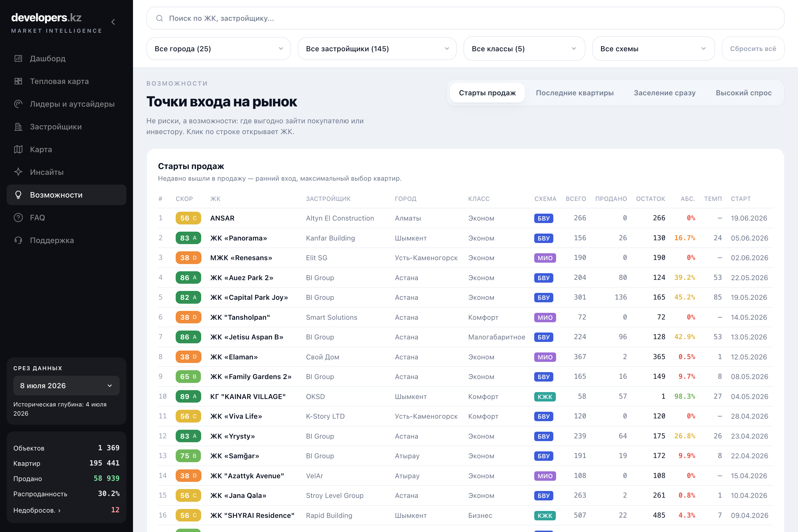
Task: Expand the Недобросов. link arrow
Action: click(59, 510)
